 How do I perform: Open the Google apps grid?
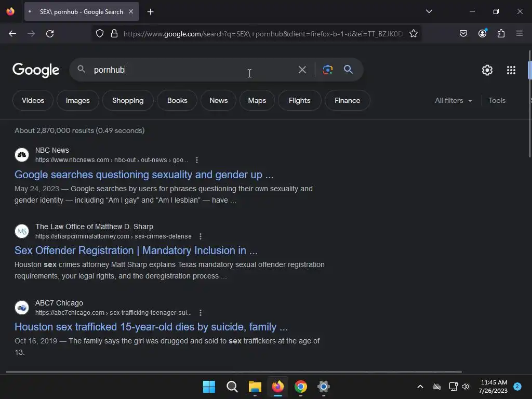[x=511, y=70]
